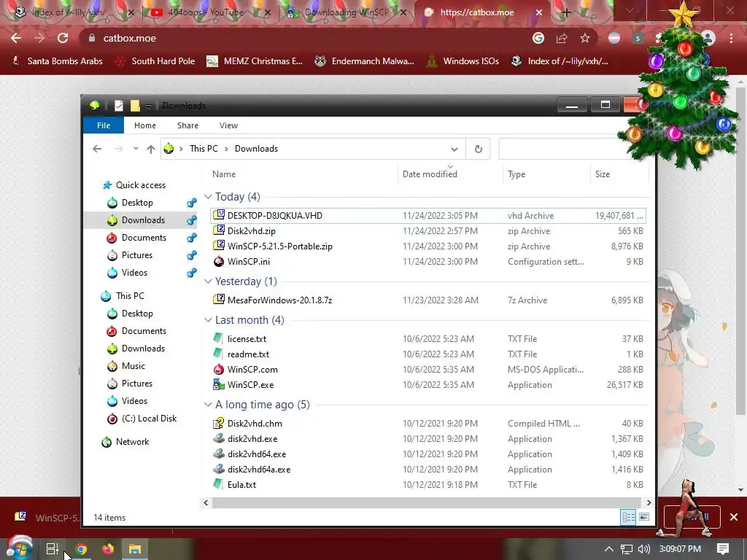The height and width of the screenshot is (560, 747).
Task: Open the View ribbon tab
Action: [228, 125]
